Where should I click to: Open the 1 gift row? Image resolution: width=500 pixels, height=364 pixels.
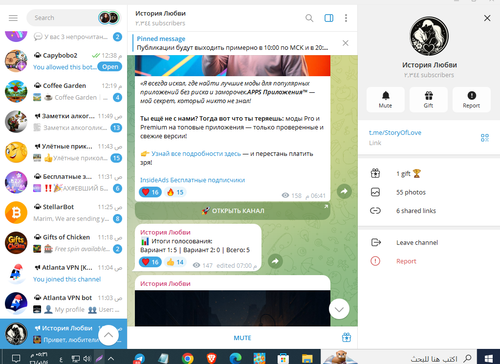[429, 174]
